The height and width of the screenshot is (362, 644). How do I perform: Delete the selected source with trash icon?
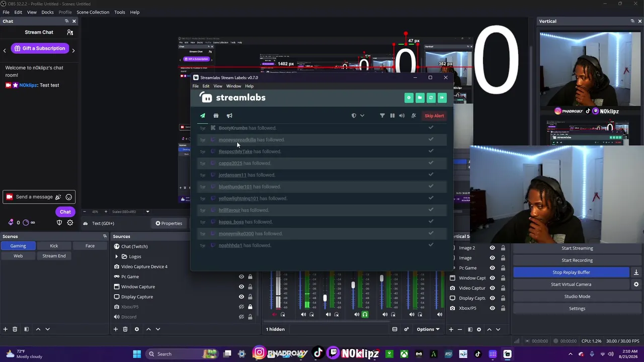pyautogui.click(x=125, y=329)
